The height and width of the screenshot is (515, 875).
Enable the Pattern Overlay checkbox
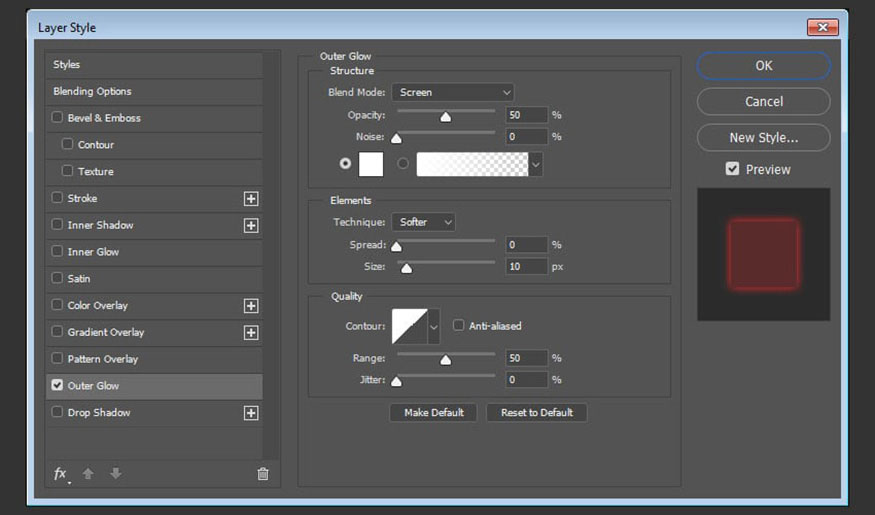click(57, 358)
